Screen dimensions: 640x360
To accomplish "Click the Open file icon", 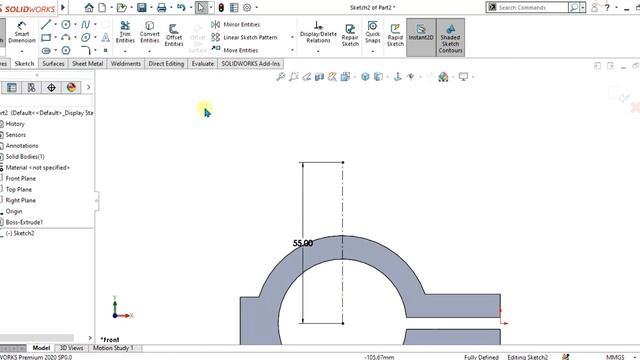I will pos(121,7).
